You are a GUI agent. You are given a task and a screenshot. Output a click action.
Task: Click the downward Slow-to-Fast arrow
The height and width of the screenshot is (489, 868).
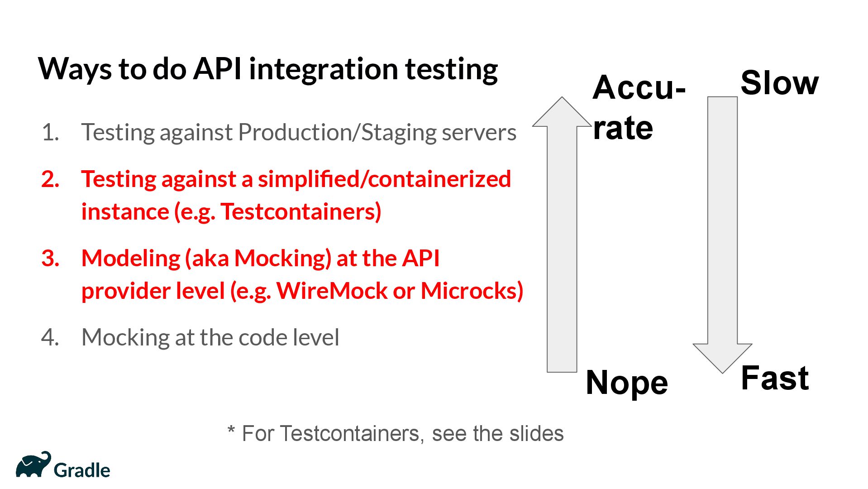[722, 234]
